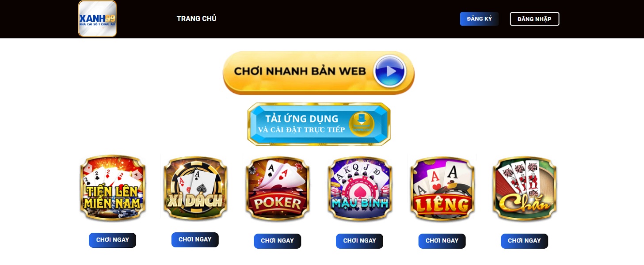This screenshot has height=265, width=644.
Task: Click the Chơi Nhanh Bản Web banner
Action: coord(319,72)
